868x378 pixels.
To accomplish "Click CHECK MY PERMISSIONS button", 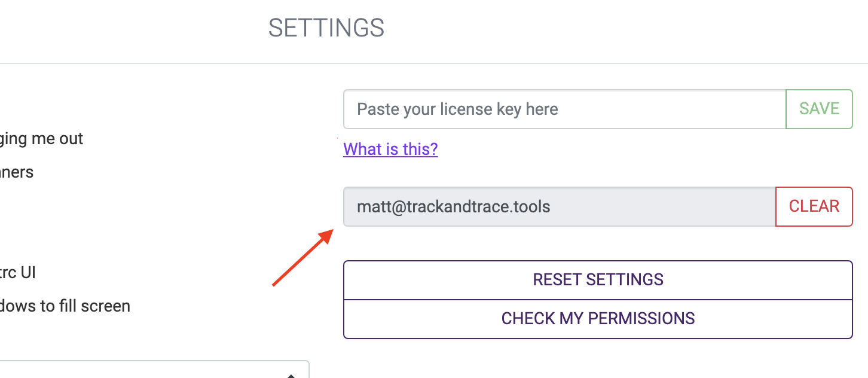I will point(598,319).
